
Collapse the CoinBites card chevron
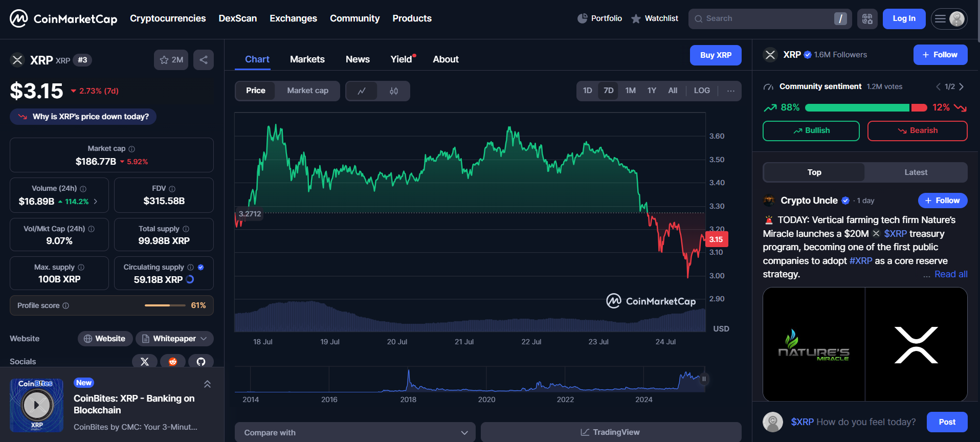[207, 384]
